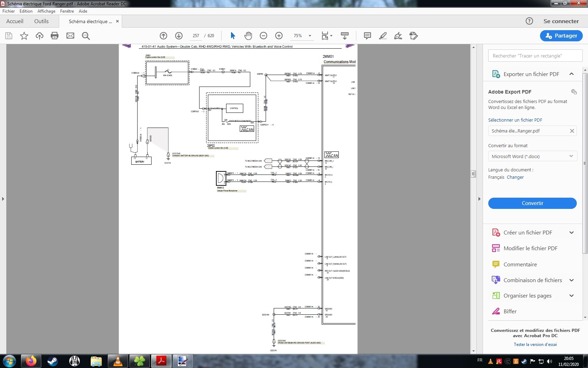The height and width of the screenshot is (368, 588).
Task: Click the stamp share tool icon
Action: pos(414,36)
